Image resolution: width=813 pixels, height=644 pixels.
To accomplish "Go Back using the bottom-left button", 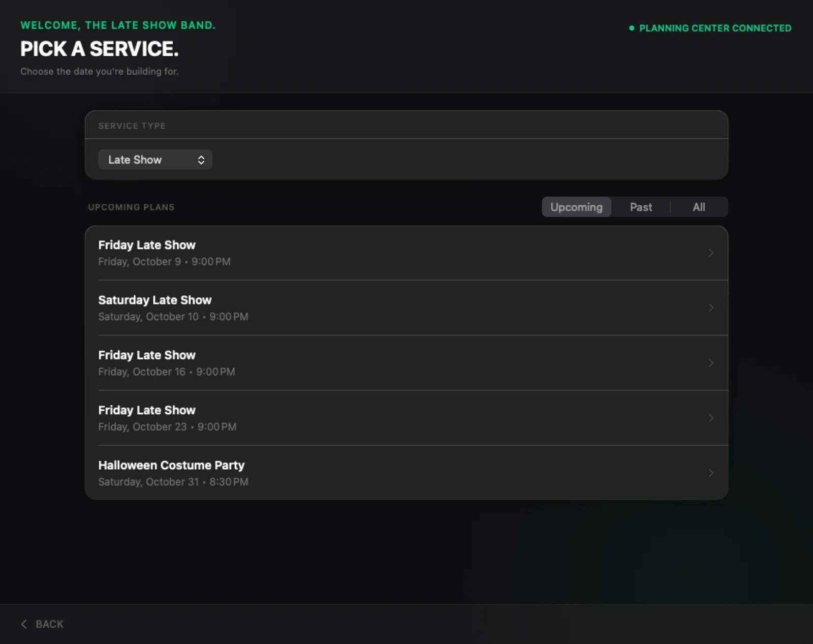I will (42, 624).
